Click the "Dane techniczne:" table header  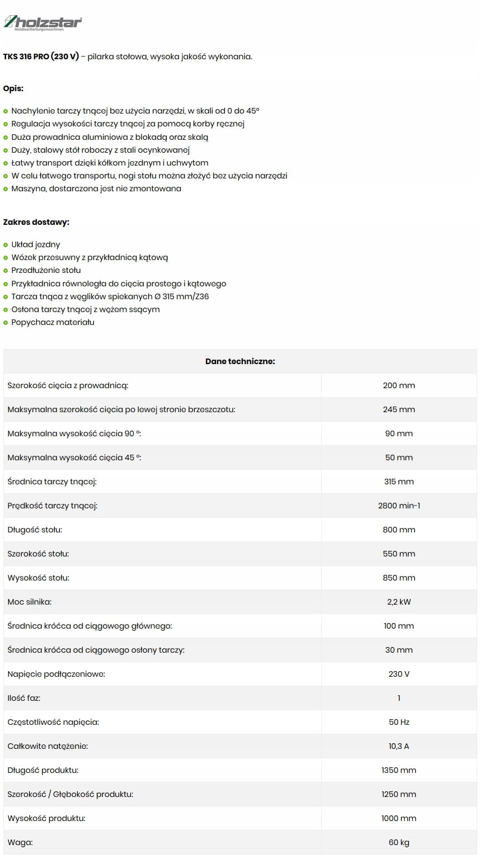[240, 361]
